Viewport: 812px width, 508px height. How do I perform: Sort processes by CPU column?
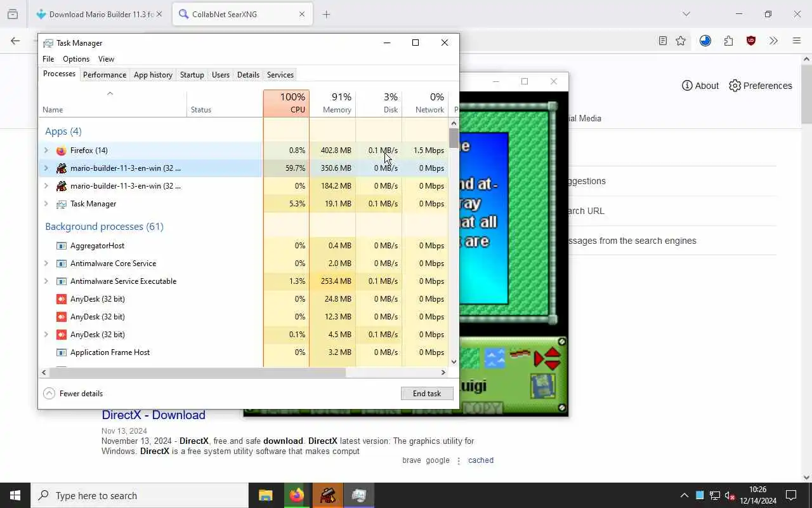click(x=286, y=104)
